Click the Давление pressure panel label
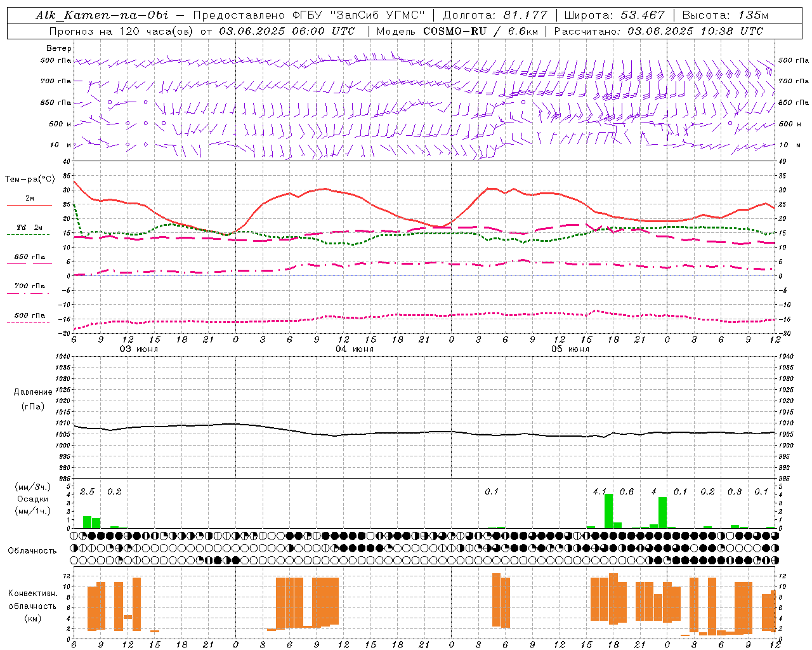The image size is (812, 650). pos(32,392)
